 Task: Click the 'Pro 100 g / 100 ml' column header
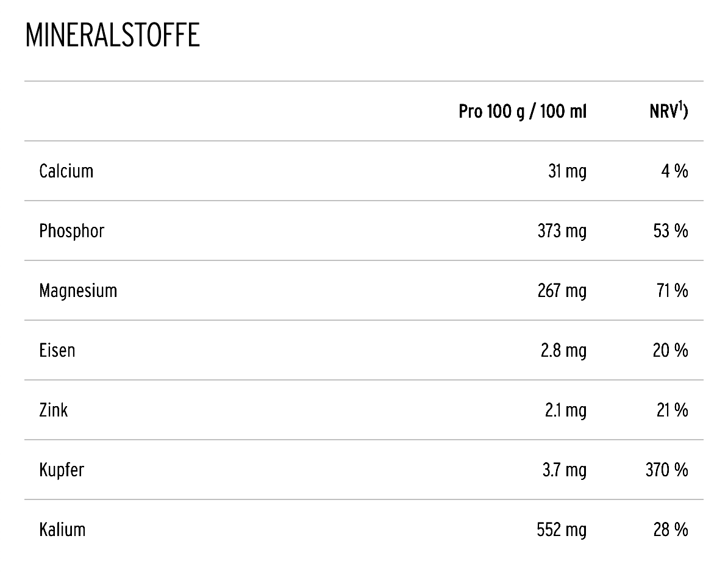(523, 112)
